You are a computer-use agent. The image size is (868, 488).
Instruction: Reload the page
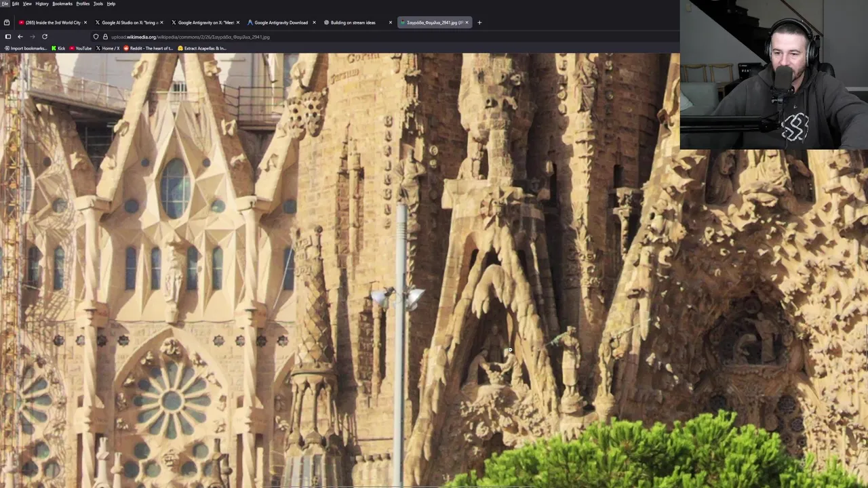45,37
